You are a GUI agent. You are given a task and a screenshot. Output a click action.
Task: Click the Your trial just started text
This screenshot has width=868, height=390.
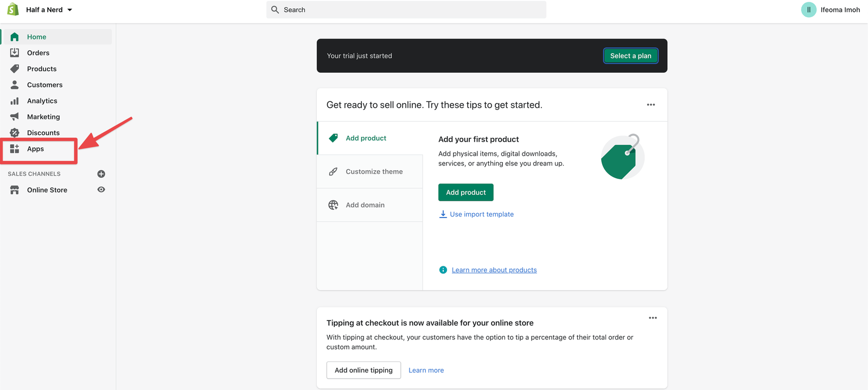360,56
